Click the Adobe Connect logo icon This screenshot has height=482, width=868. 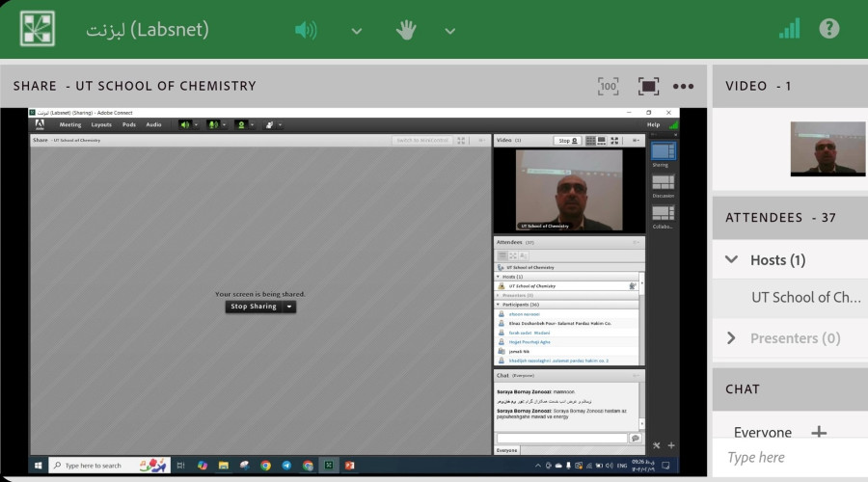tap(37, 29)
